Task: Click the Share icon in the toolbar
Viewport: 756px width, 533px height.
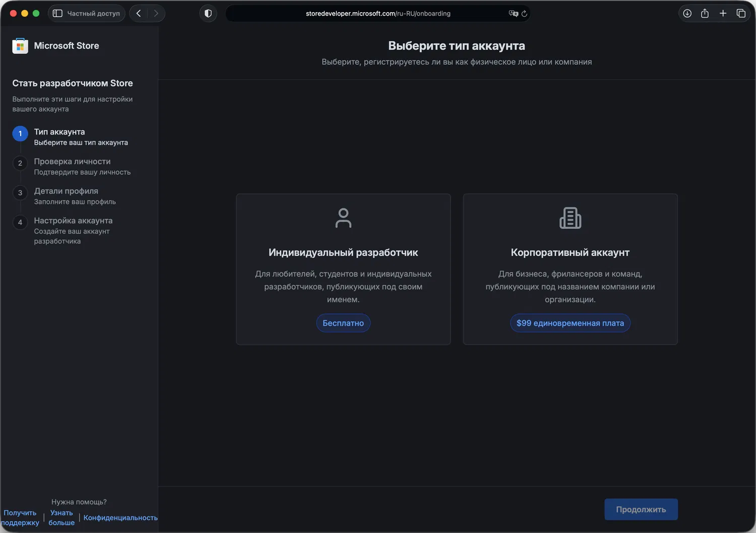Action: (x=705, y=14)
